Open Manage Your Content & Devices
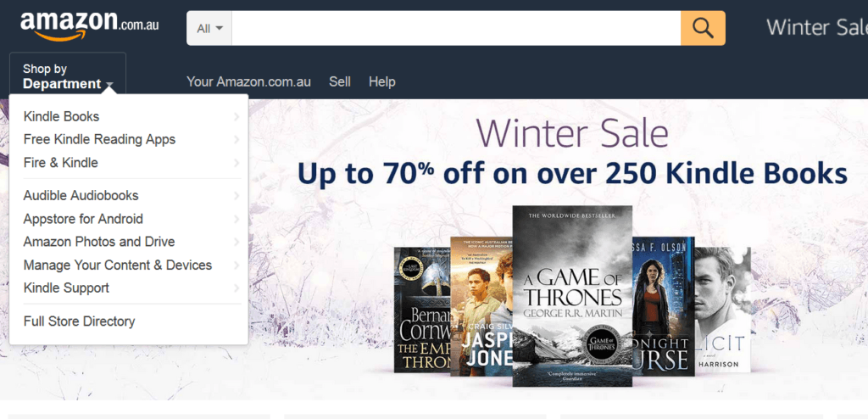The height and width of the screenshot is (419, 868). coord(117,265)
